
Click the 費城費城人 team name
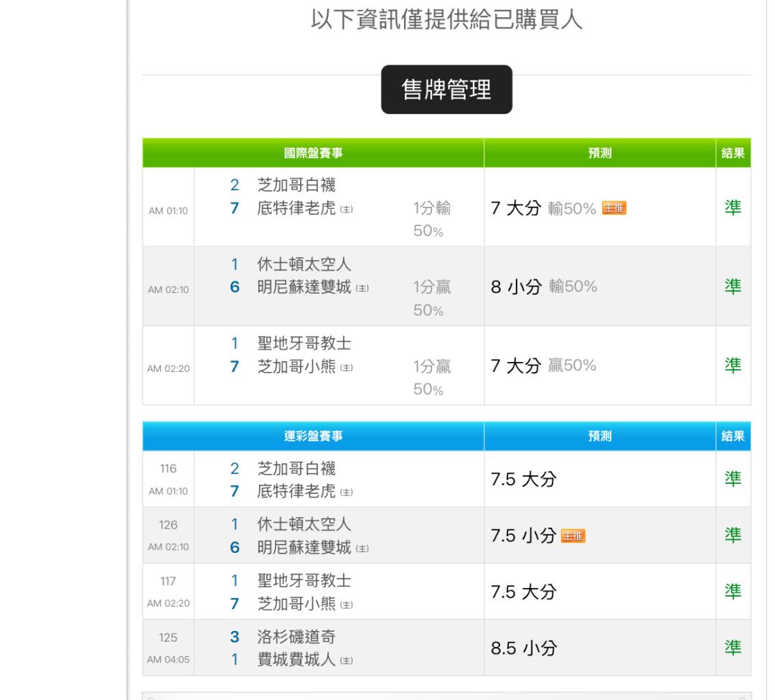(x=296, y=660)
